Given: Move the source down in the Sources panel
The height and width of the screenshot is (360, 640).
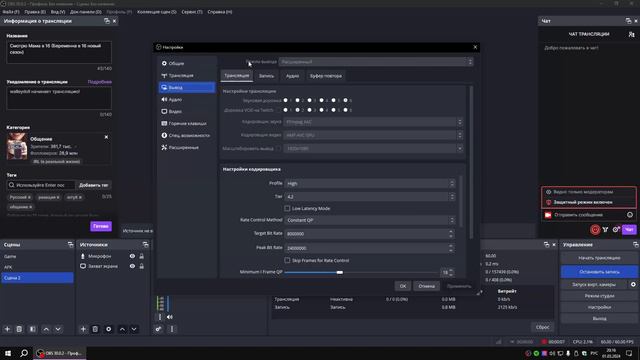Looking at the screenshot, I should click(x=134, y=329).
